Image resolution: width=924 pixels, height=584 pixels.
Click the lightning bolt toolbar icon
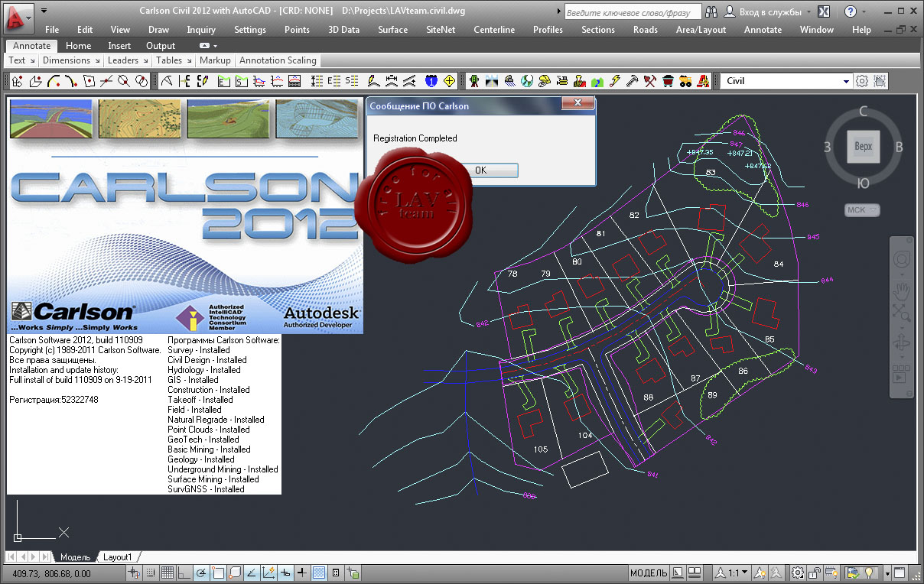tap(614, 80)
